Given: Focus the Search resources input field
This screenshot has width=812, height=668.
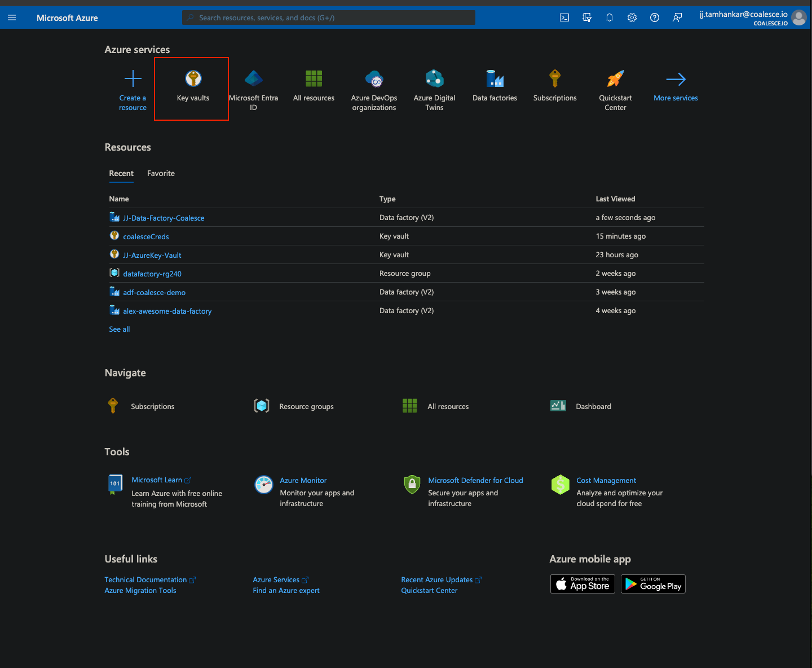Looking at the screenshot, I should click(x=329, y=17).
